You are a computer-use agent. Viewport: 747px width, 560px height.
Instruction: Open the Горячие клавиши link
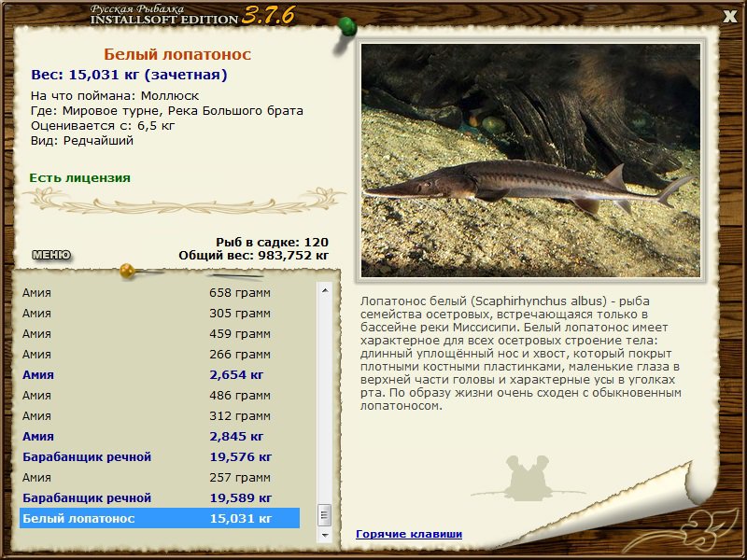coord(409,534)
